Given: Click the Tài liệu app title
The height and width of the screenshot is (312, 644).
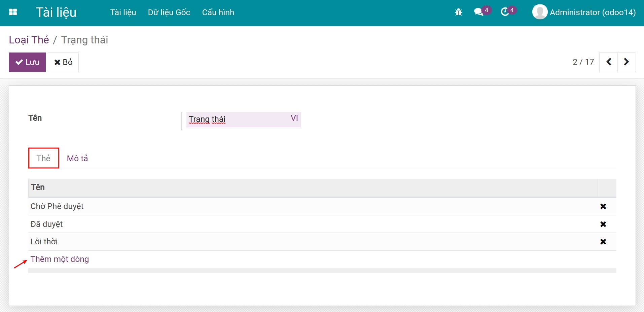Looking at the screenshot, I should [56, 12].
